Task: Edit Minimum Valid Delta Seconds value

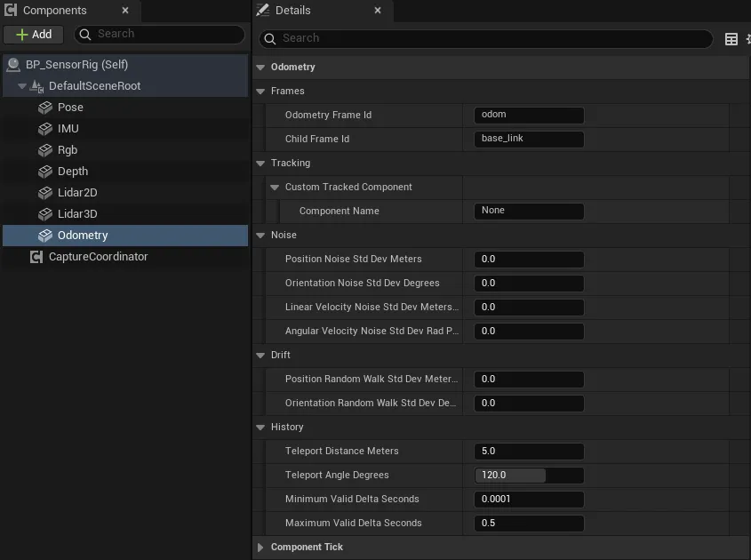Action: [529, 500]
